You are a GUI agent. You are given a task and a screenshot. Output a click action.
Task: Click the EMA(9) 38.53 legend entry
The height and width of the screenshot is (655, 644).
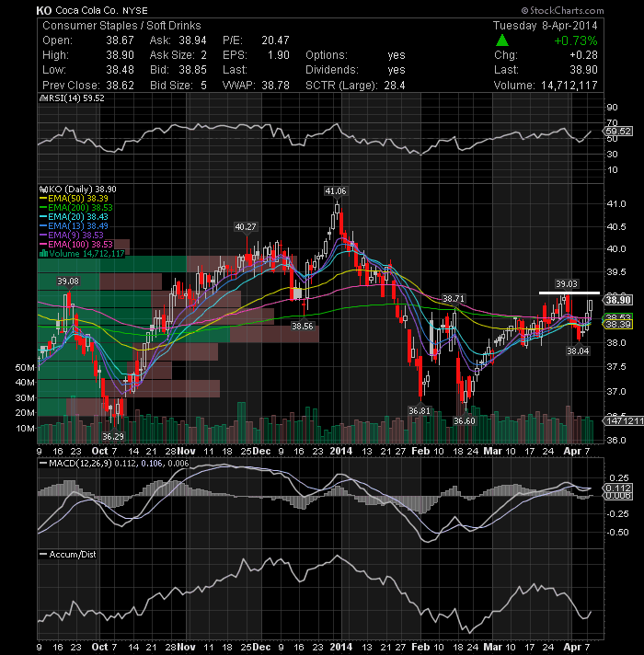coord(72,236)
